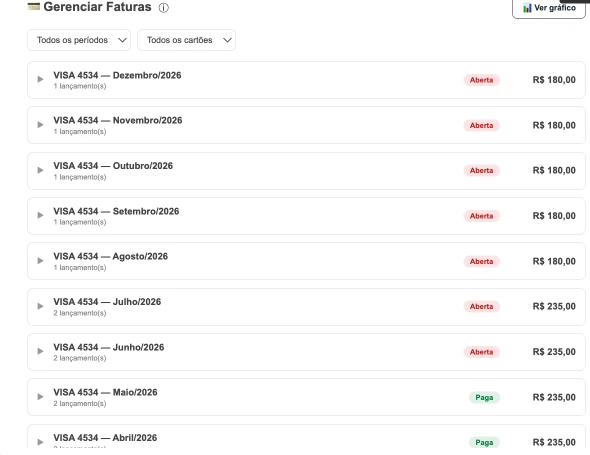
Task: Click the Aberta badge on Agosto/2026
Action: tap(481, 261)
